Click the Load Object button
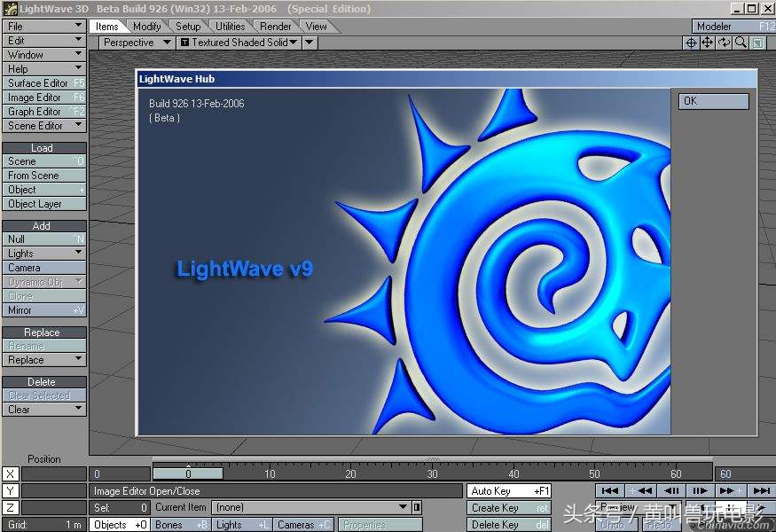This screenshot has width=776, height=532. click(x=44, y=190)
